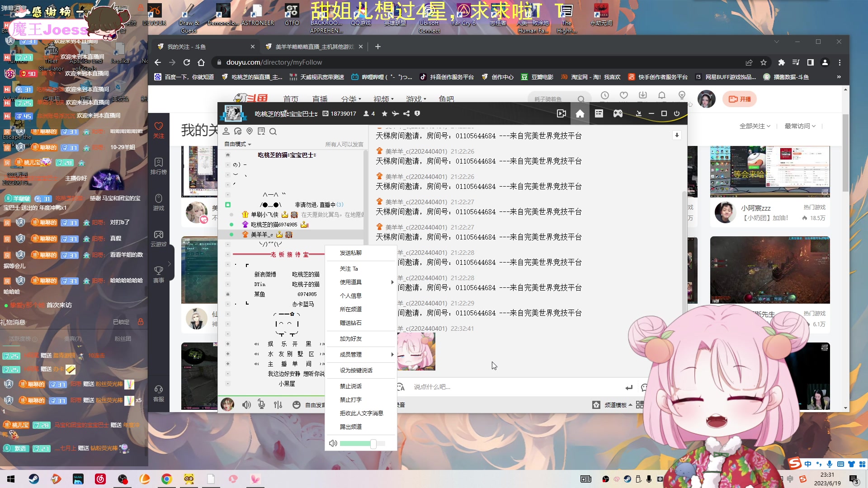The height and width of the screenshot is (488, 868).
Task: Click 小黑屋 channel in list
Action: coord(287,384)
